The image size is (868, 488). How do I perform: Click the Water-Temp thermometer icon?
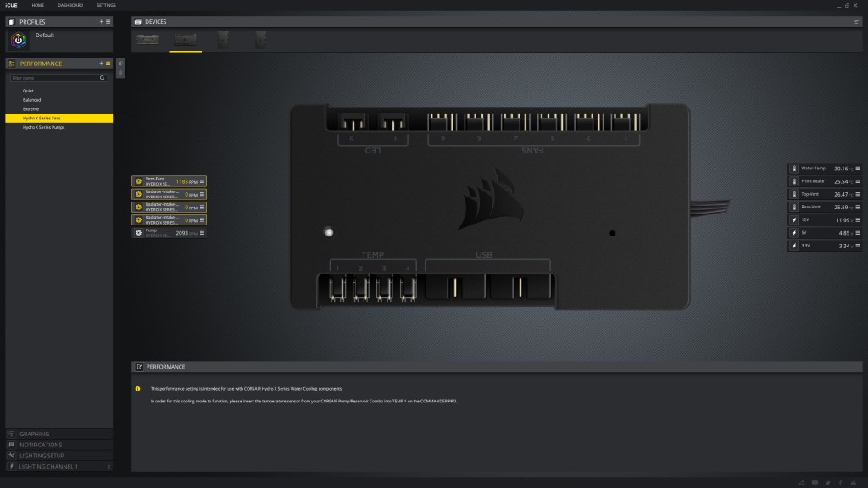point(794,169)
